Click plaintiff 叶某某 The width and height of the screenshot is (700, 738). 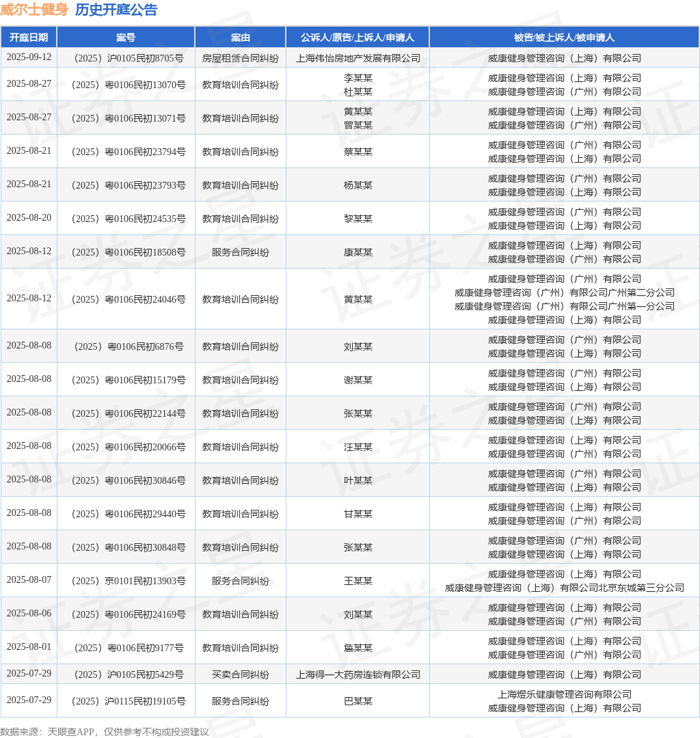358,480
